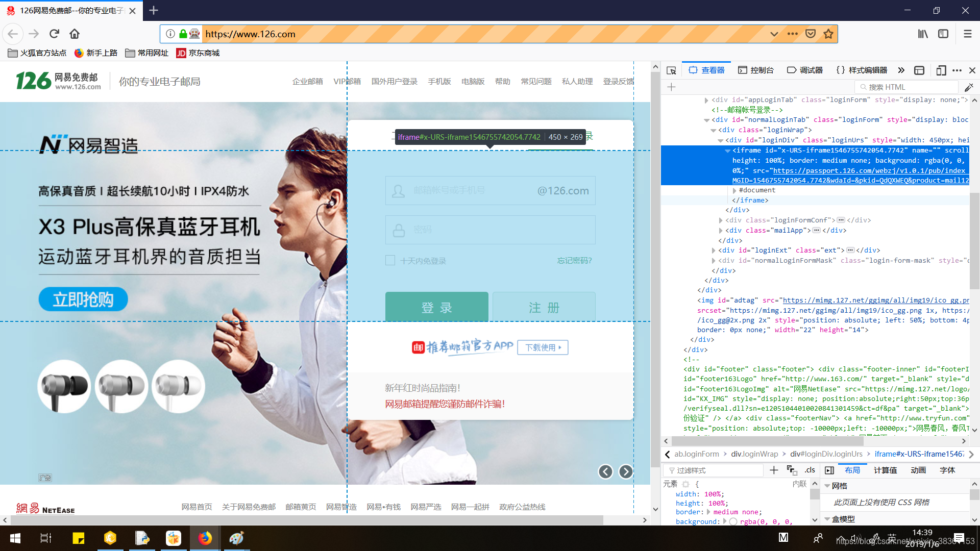
Task: Activate the element picker in devtools
Action: pos(671,70)
